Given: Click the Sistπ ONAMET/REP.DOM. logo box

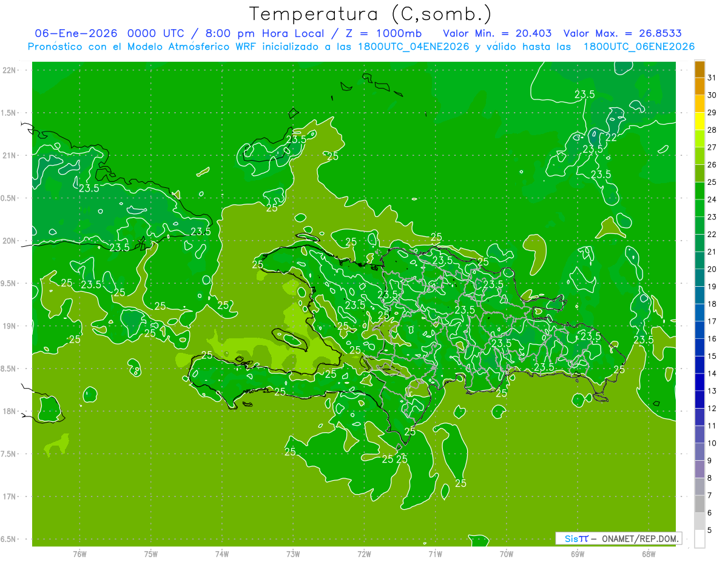Looking at the screenshot, I should pyautogui.click(x=618, y=538).
